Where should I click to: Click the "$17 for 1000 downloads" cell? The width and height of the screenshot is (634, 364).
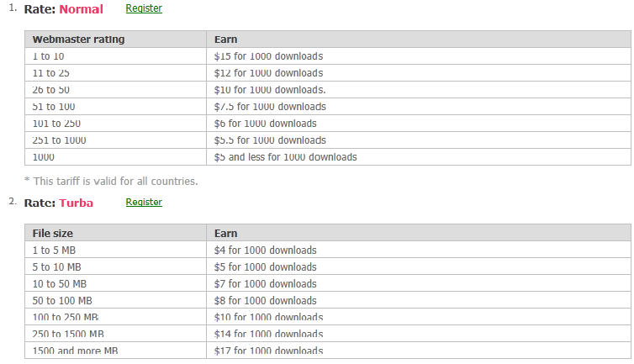[x=269, y=351]
